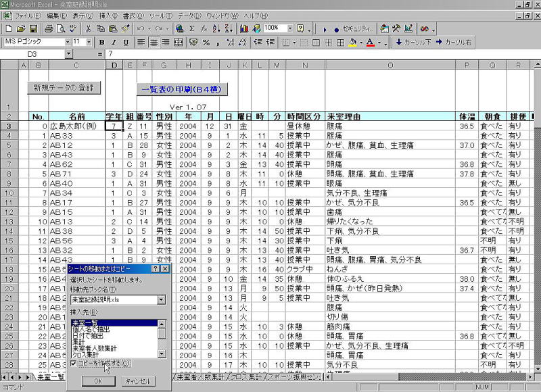Open the Help question mark icon

pos(300,28)
